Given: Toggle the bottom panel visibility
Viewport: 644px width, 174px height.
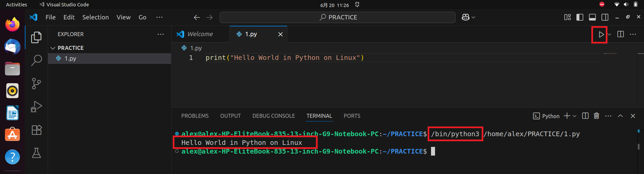Looking at the screenshot, I should (x=592, y=17).
